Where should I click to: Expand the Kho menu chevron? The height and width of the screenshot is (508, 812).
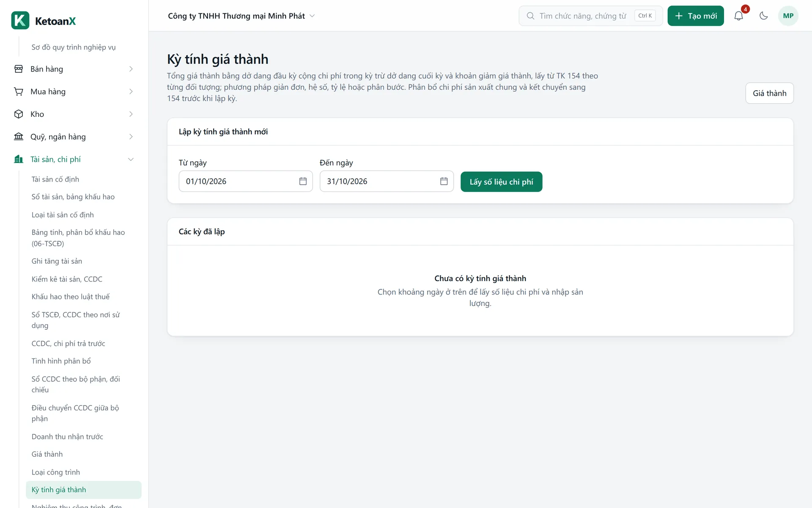tap(131, 114)
